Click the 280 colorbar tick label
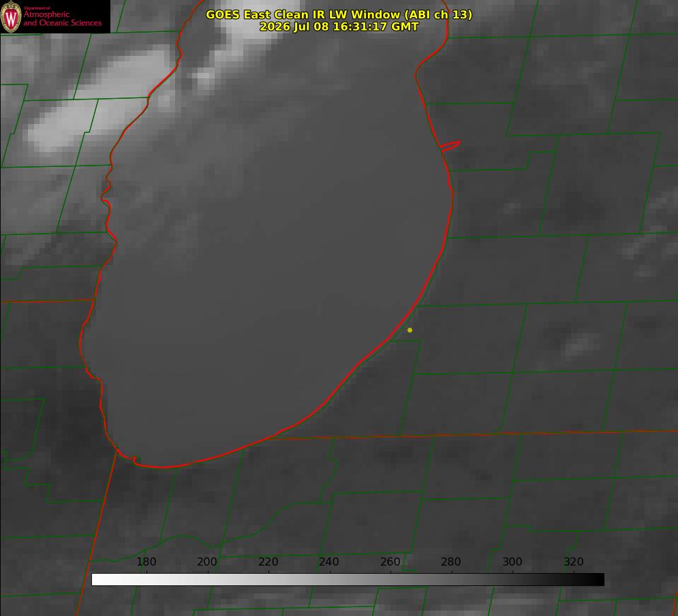678x616 pixels. pyautogui.click(x=451, y=561)
